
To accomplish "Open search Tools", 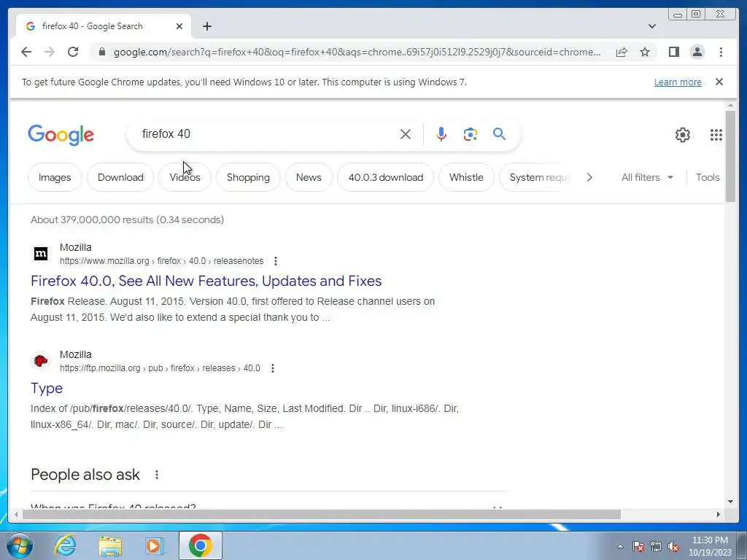I will (x=708, y=177).
